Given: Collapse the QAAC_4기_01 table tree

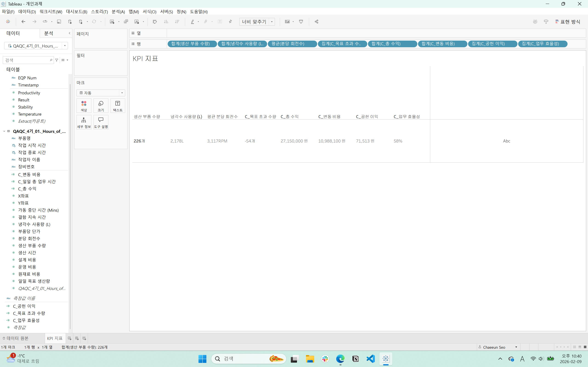Looking at the screenshot, I should click(x=4, y=131).
